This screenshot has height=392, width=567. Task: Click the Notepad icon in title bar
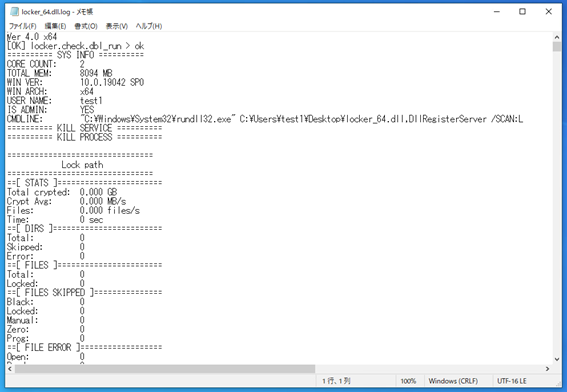14,12
